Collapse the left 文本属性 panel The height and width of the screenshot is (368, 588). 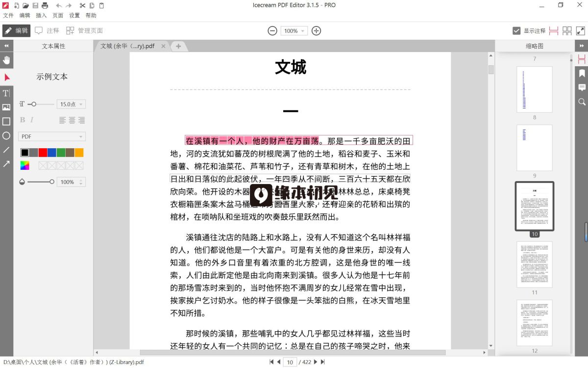[x=6, y=46]
